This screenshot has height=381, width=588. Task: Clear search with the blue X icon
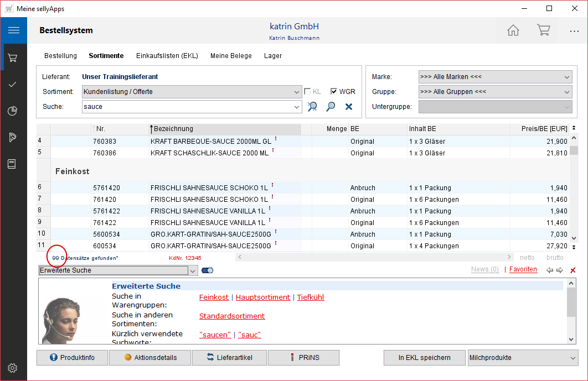(349, 107)
